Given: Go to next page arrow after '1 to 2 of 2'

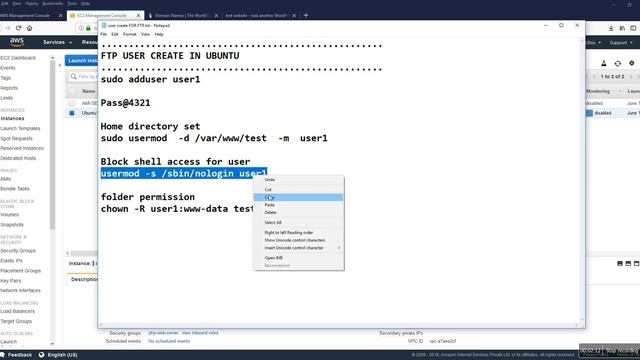Looking at the screenshot, I should pyautogui.click(x=631, y=77).
